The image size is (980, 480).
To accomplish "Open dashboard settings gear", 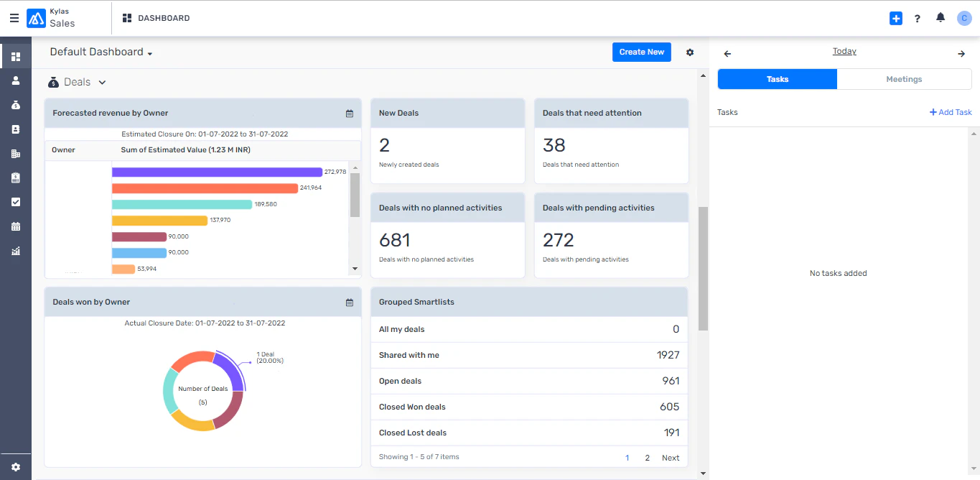I will coord(689,52).
